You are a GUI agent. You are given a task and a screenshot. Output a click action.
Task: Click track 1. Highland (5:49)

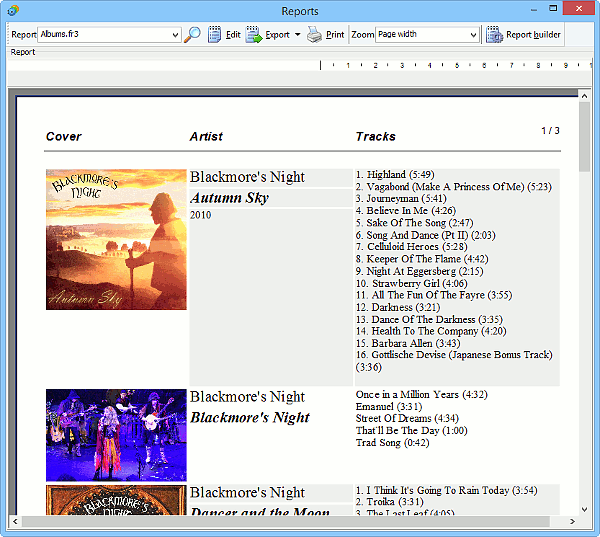[395, 175]
